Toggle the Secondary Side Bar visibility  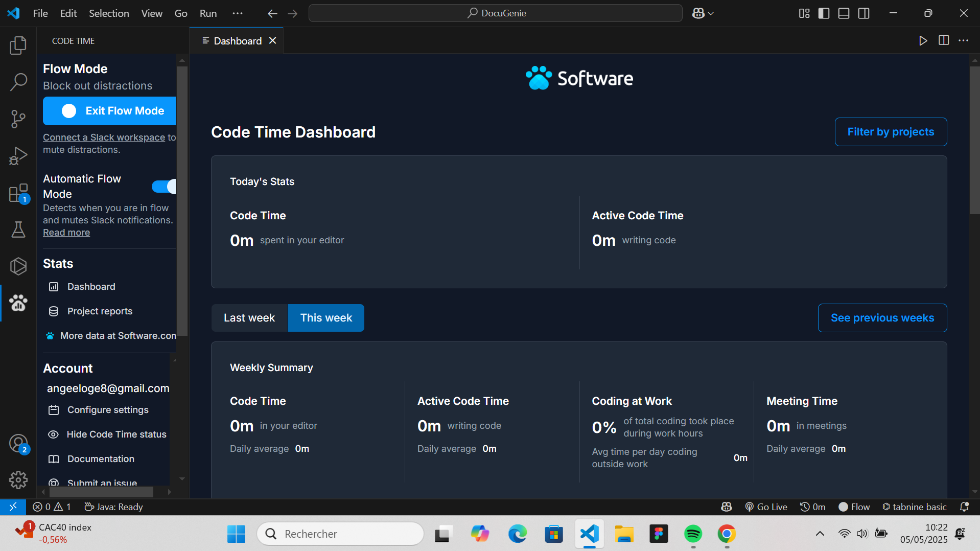[864, 13]
